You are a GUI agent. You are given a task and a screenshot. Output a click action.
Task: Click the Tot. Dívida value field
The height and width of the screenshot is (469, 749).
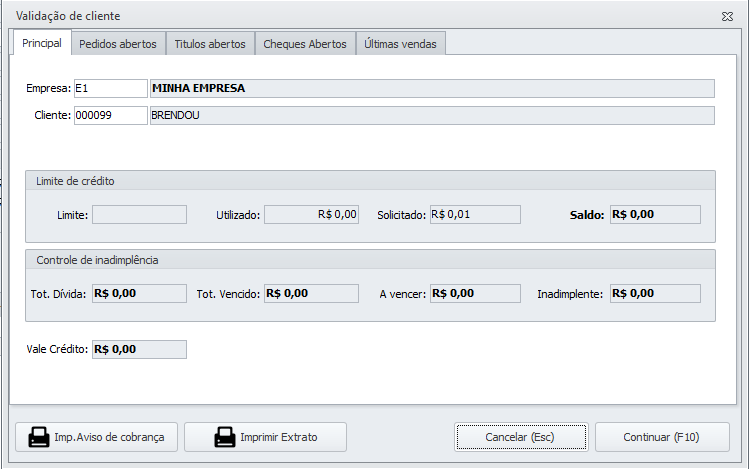(x=139, y=293)
